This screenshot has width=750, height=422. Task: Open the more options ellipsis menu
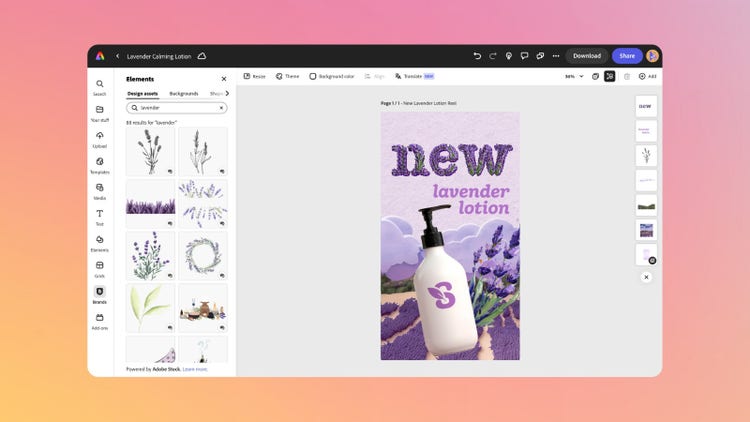(555, 56)
